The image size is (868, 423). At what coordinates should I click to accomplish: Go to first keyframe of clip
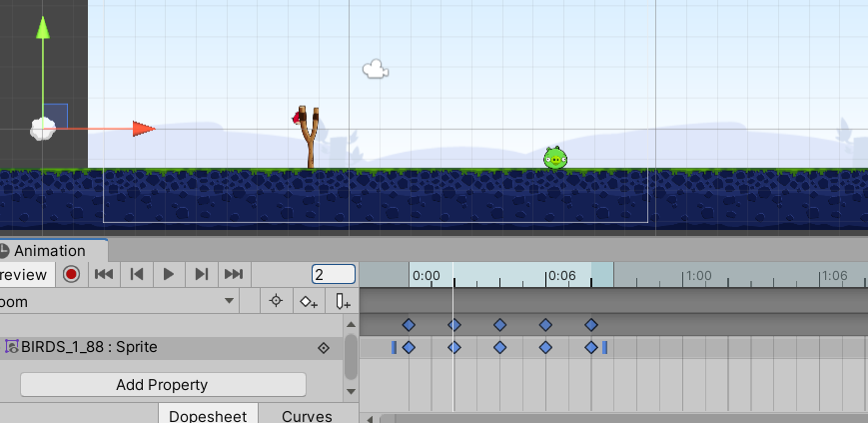tap(104, 274)
